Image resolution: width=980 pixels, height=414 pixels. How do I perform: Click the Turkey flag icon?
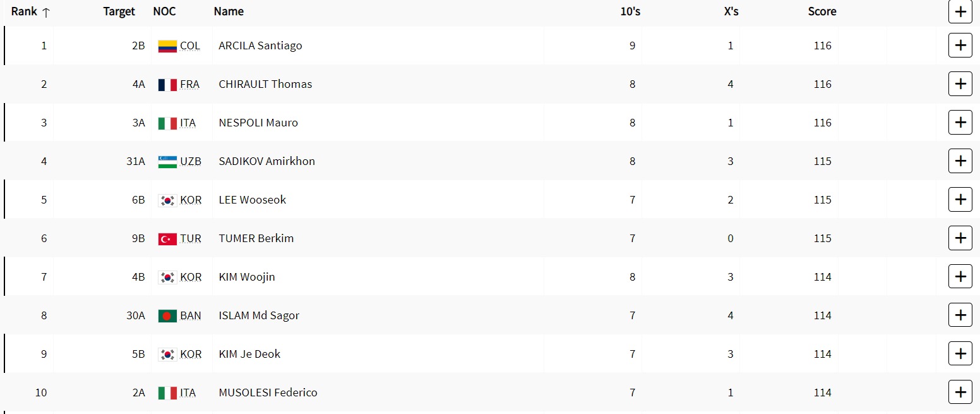[167, 239]
